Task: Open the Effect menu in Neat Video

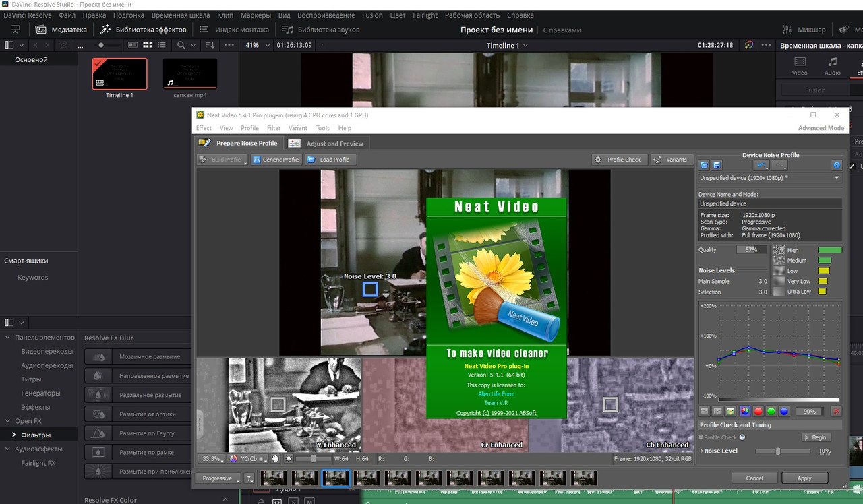Action: [204, 128]
